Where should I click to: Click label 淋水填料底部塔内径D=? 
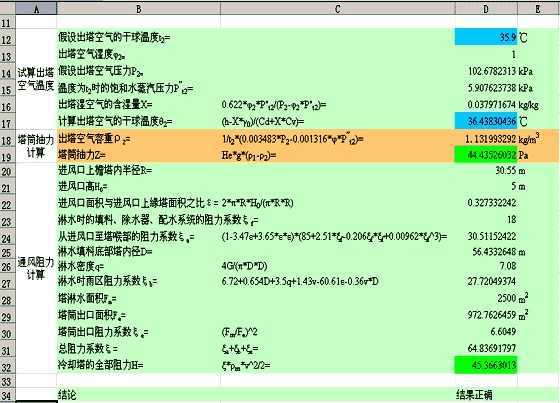[x=105, y=252]
